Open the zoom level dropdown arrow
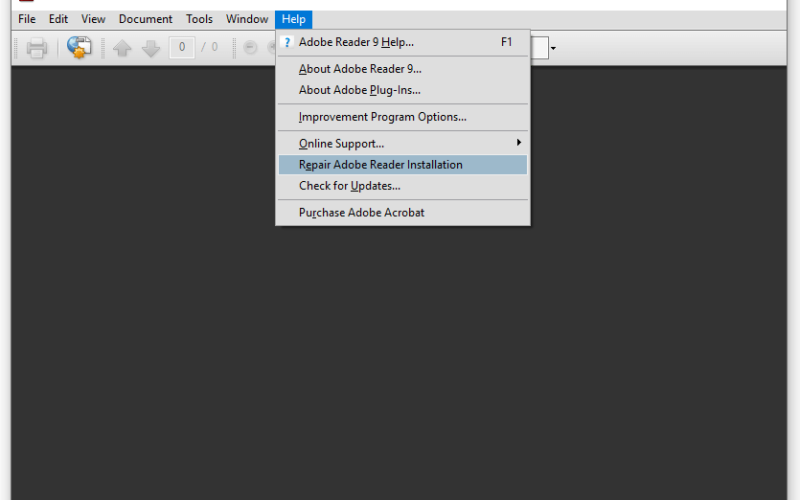 point(553,48)
